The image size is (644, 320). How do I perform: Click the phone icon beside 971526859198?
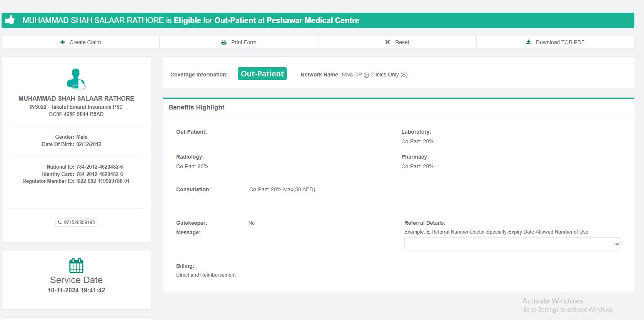pyautogui.click(x=60, y=222)
